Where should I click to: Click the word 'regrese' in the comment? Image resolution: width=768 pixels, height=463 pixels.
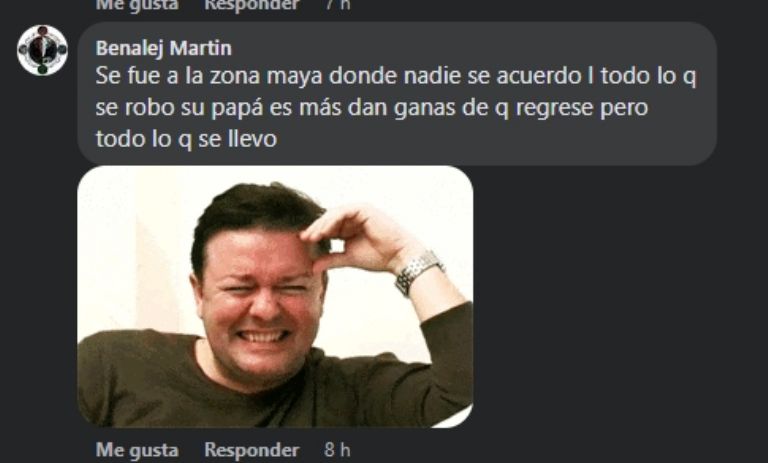[554, 108]
